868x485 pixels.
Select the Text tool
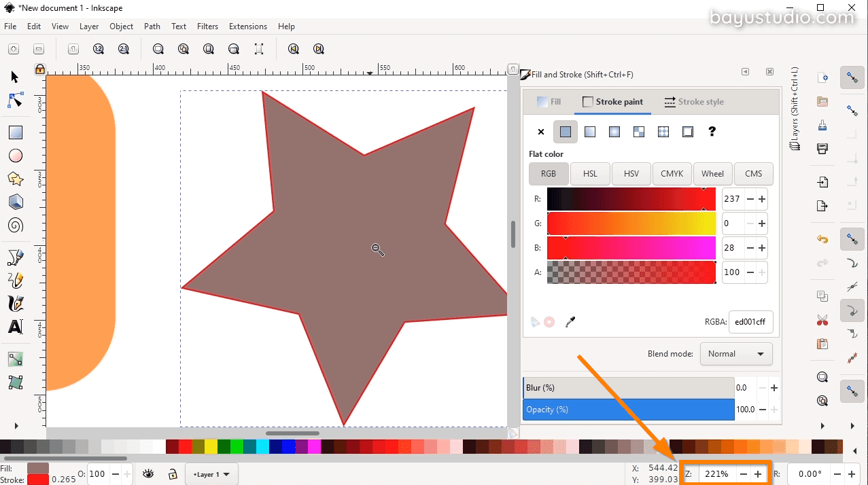15,327
